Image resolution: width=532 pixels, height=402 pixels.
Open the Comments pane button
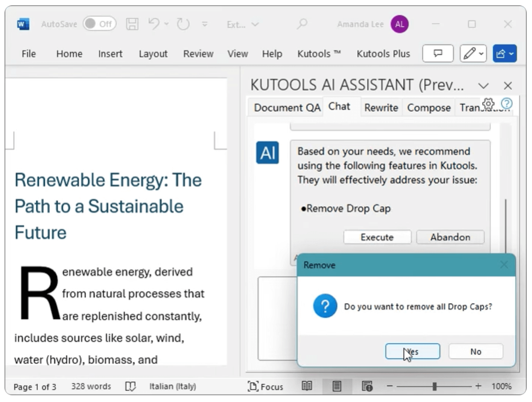(x=438, y=53)
